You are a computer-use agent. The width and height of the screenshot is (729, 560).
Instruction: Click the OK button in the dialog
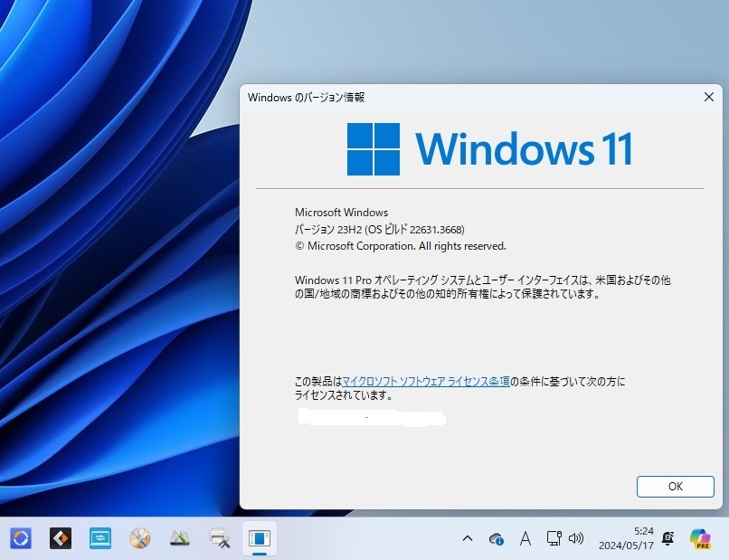click(x=675, y=487)
